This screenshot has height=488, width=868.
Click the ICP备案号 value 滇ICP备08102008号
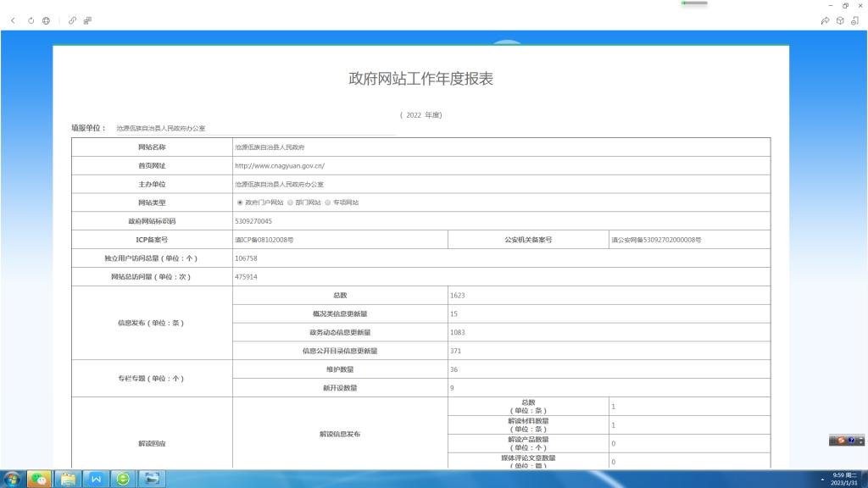pyautogui.click(x=264, y=240)
